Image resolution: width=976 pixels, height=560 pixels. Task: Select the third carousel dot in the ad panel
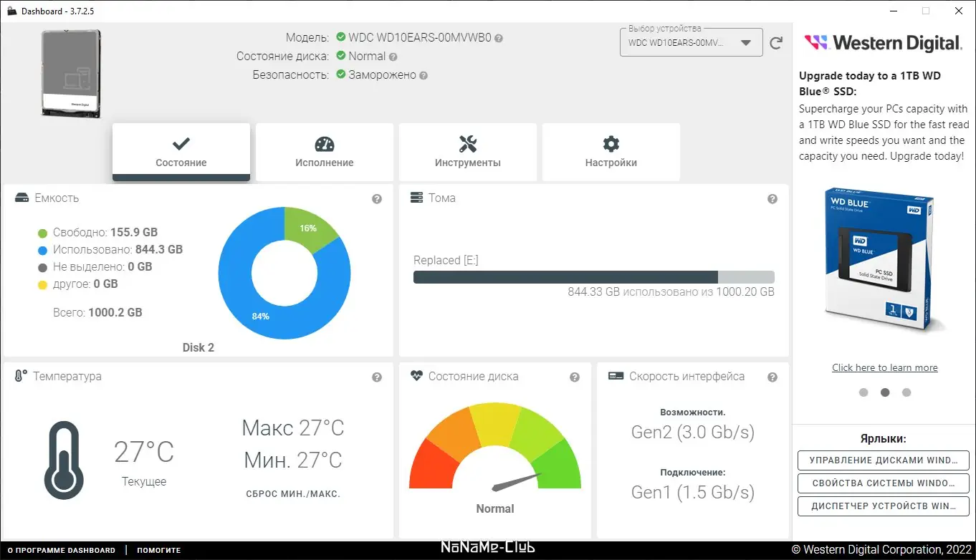pos(906,392)
